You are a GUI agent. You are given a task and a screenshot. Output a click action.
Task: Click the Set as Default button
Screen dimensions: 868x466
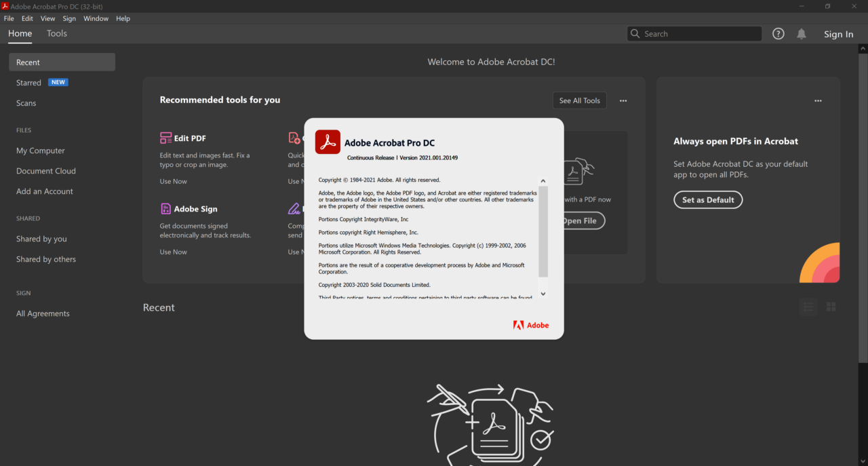pyautogui.click(x=708, y=200)
